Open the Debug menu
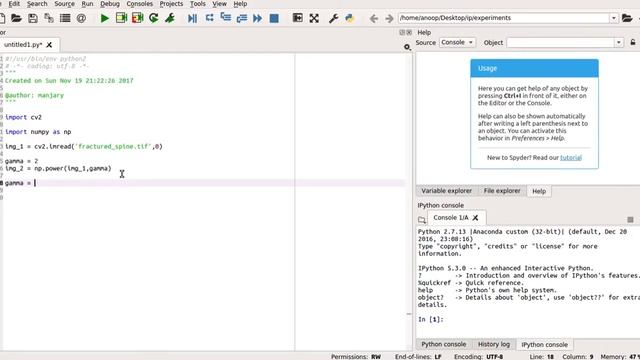640x360 pixels. pos(110,4)
